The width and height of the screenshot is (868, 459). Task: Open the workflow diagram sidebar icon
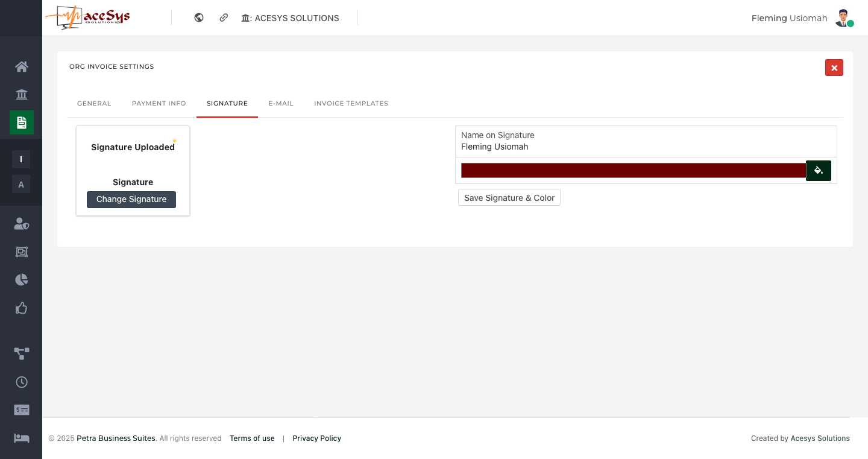click(x=22, y=353)
